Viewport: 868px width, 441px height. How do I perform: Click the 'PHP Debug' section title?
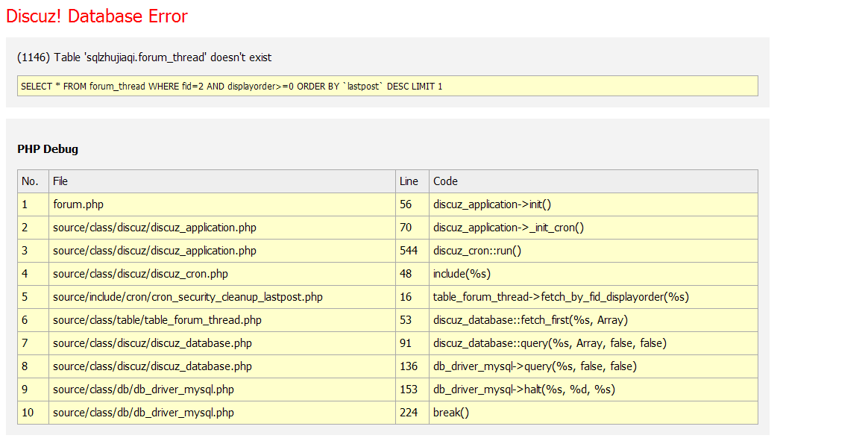48,149
